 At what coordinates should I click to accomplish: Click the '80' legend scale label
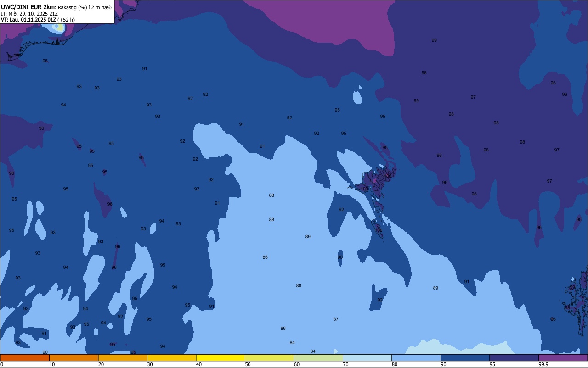pyautogui.click(x=395, y=364)
